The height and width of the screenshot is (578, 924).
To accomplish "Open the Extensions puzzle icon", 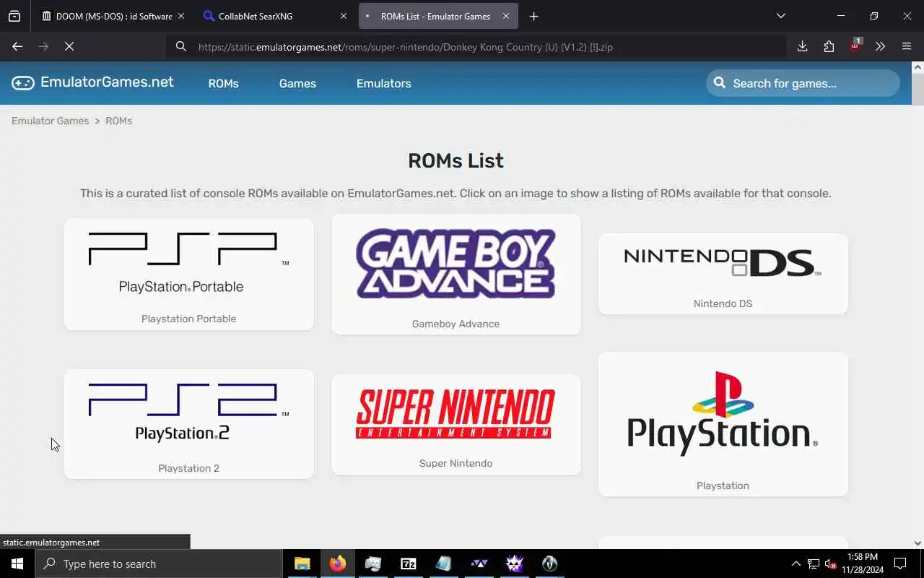I will 829,46.
